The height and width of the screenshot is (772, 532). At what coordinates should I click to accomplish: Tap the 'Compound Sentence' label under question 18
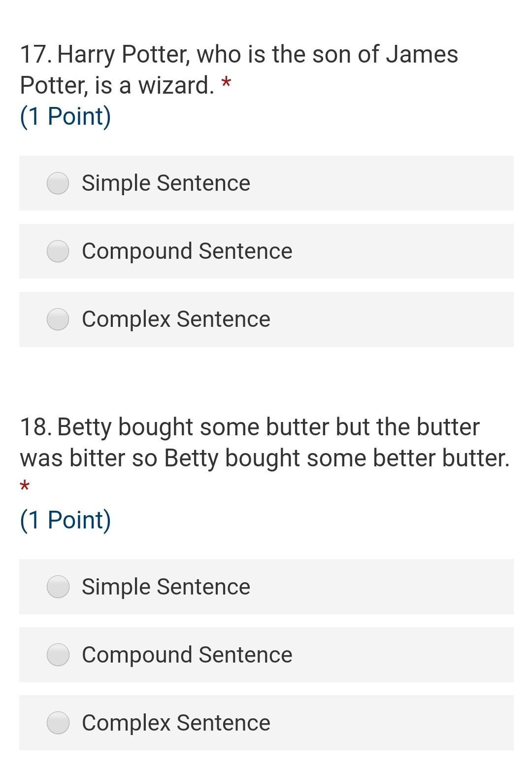pos(187,655)
